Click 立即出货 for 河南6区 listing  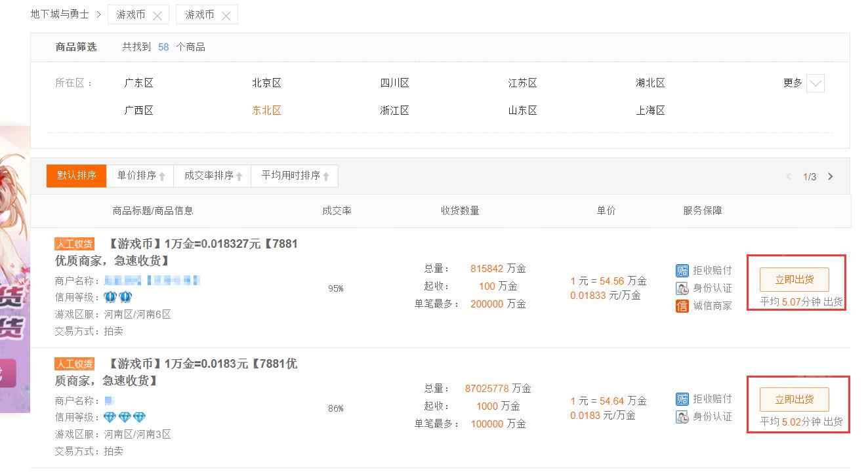pos(795,279)
